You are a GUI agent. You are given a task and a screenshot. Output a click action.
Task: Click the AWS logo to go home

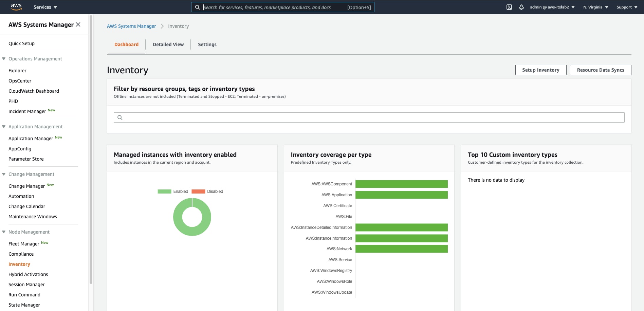point(16,7)
